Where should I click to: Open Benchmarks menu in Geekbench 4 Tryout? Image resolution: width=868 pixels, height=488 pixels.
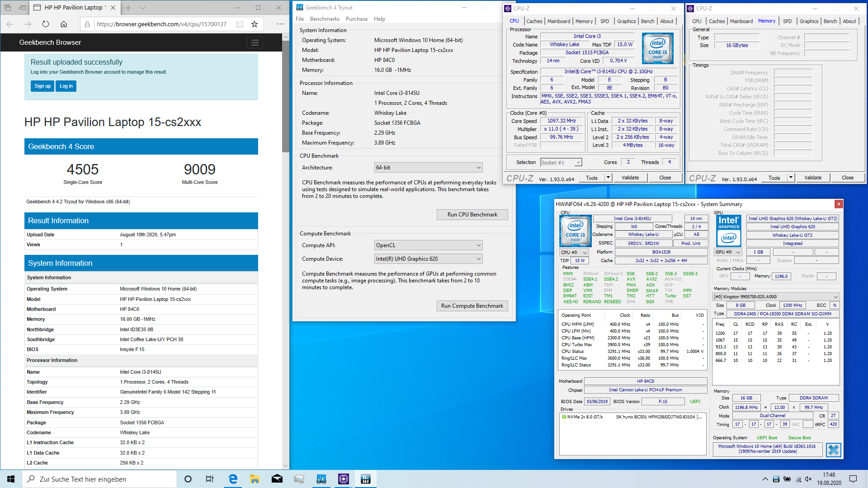[325, 19]
